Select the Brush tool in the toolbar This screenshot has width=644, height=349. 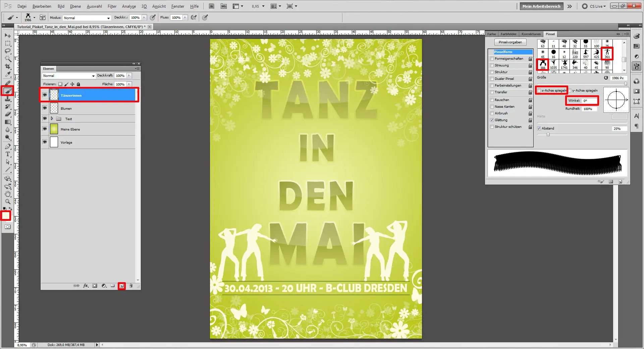[x=7, y=91]
